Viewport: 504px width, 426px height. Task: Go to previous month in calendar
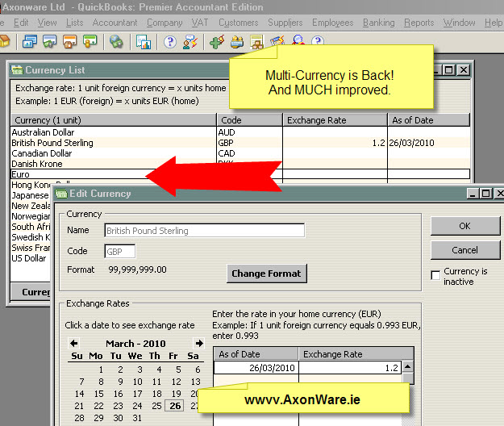pos(74,343)
